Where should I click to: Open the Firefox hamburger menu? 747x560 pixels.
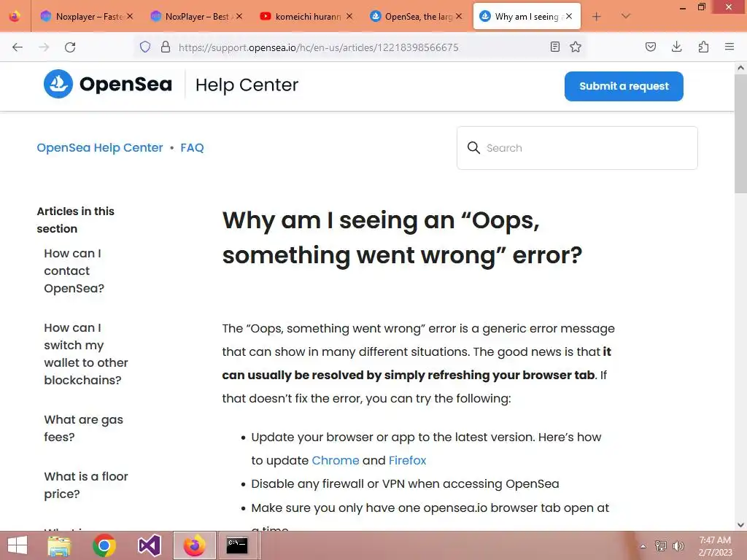pos(729,47)
